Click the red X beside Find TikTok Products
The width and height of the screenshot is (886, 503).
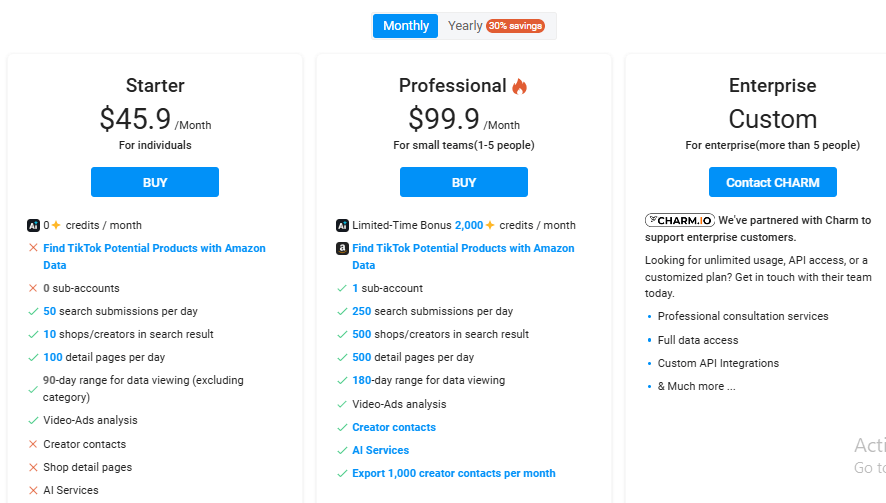point(33,248)
